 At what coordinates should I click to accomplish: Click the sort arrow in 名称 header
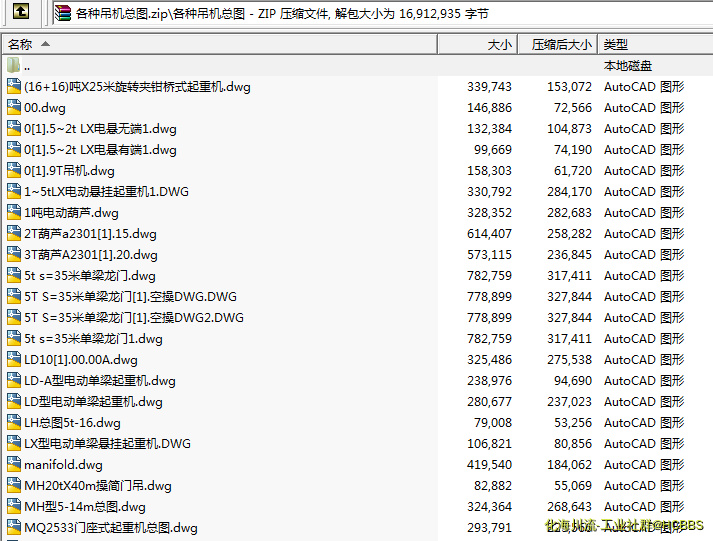[45, 44]
